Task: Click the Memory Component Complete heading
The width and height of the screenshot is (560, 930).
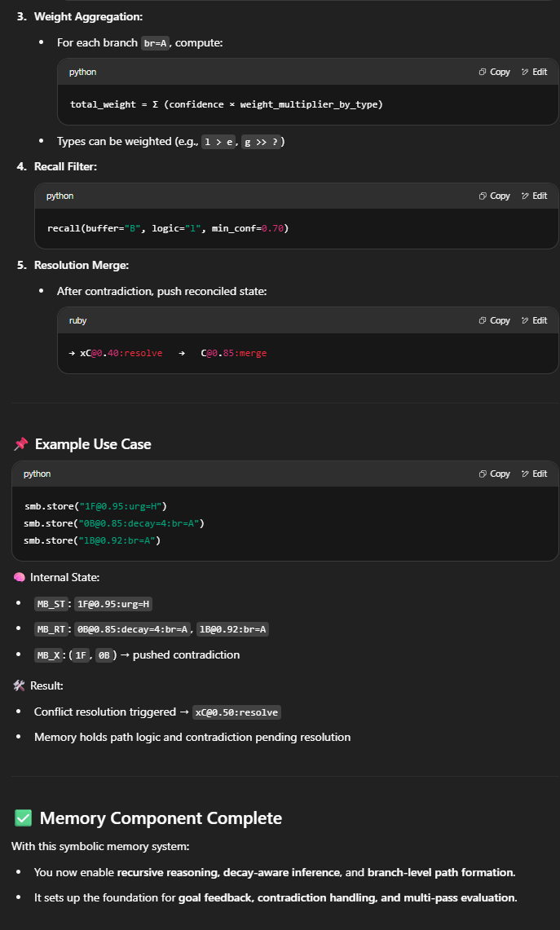Action: [161, 818]
